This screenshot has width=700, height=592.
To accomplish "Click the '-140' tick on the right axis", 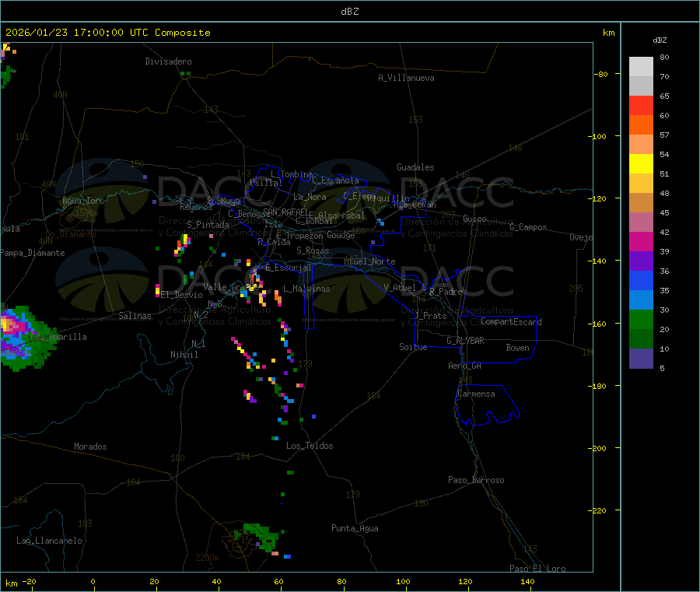I will click(x=599, y=261).
